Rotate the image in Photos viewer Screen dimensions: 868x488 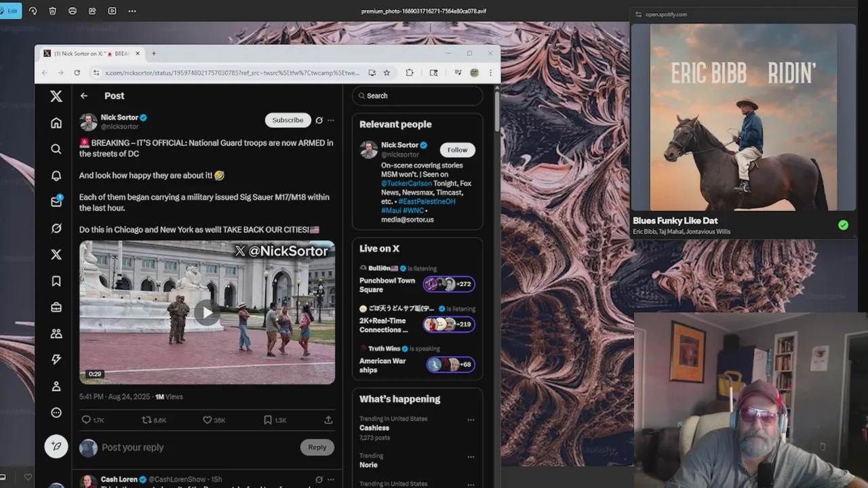coord(33,11)
